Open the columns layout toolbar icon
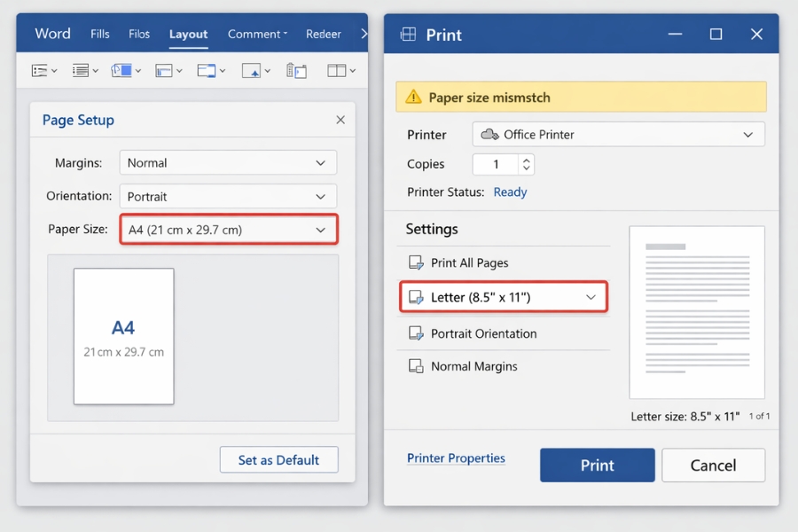Screen dimensions: 798x532 pyautogui.click(x=337, y=70)
